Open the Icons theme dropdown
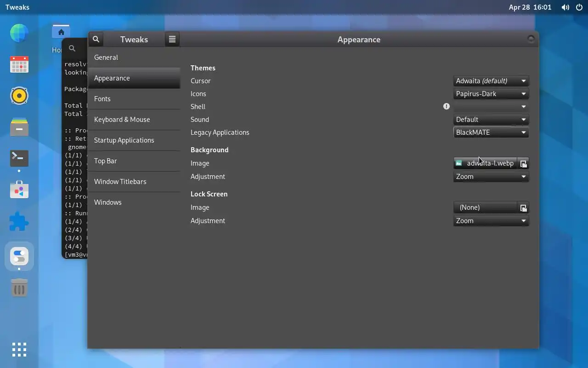 tap(491, 94)
